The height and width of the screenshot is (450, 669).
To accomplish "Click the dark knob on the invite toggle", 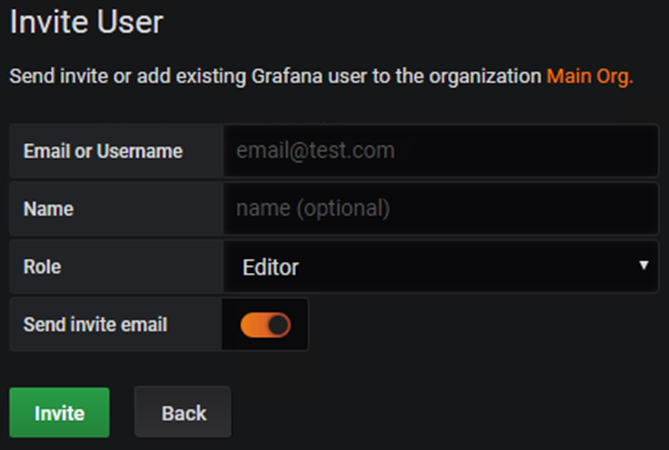I will [277, 325].
